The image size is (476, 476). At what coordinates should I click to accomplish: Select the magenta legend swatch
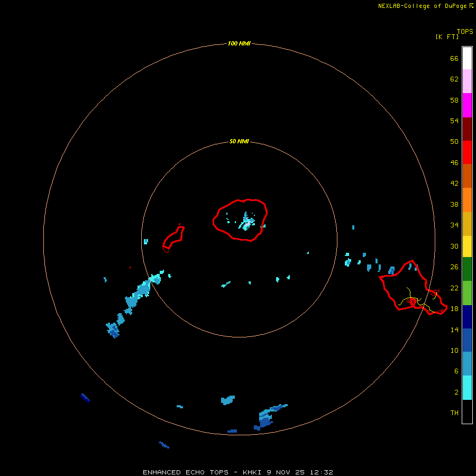click(467, 105)
